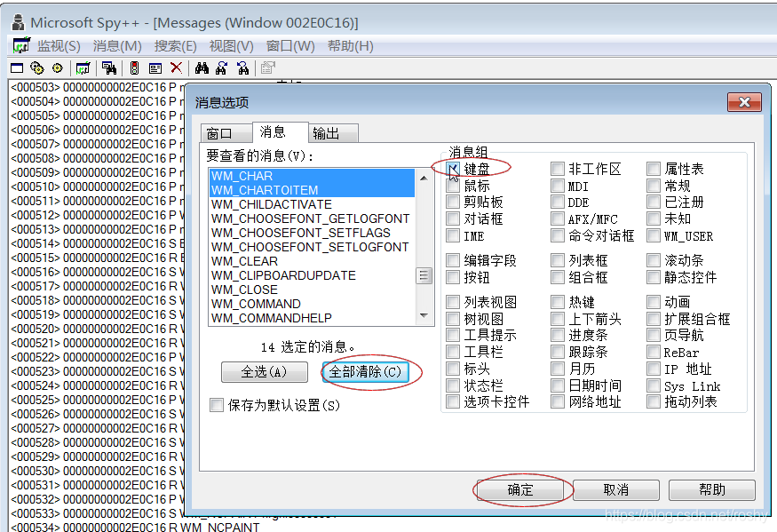This screenshot has width=777, height=532.
Task: Open the 窗口(W) menu
Action: coord(290,46)
